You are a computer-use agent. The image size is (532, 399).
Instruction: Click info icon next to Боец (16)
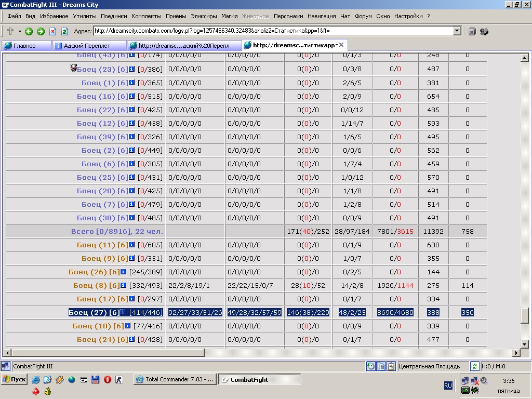click(x=131, y=96)
